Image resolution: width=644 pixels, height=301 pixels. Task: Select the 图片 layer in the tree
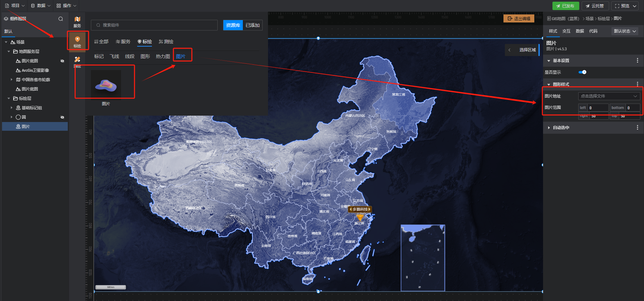pyautogui.click(x=35, y=126)
